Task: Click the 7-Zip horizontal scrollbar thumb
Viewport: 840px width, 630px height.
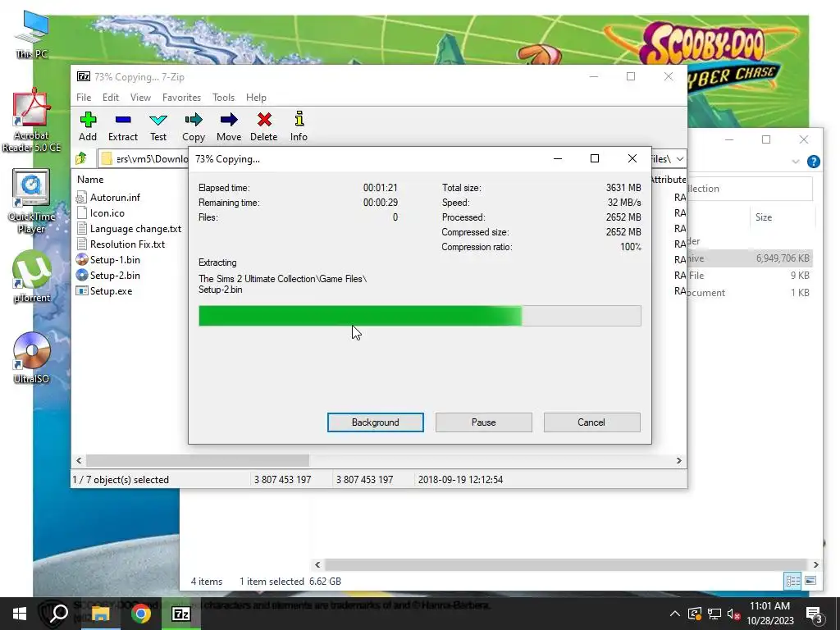Action: (x=197, y=460)
